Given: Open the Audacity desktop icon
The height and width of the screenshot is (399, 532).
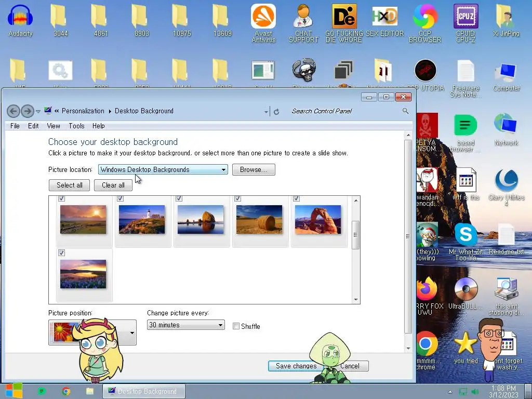Looking at the screenshot, I should point(20,20).
